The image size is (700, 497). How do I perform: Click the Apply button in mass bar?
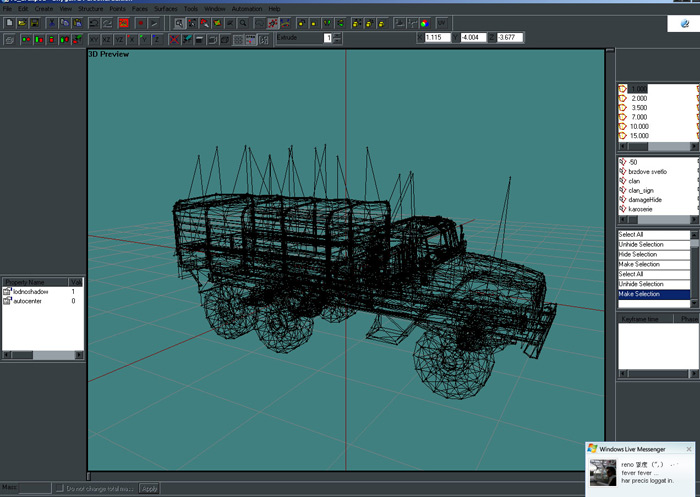click(x=149, y=488)
